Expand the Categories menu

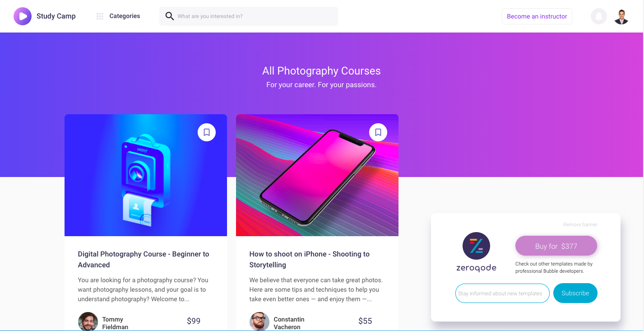[x=125, y=16]
